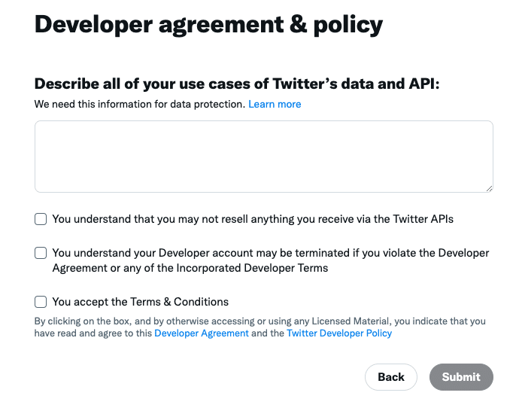This screenshot has height=420, width=519.
Task: Follow the Twitter Developer Policy link
Action: click(x=339, y=333)
